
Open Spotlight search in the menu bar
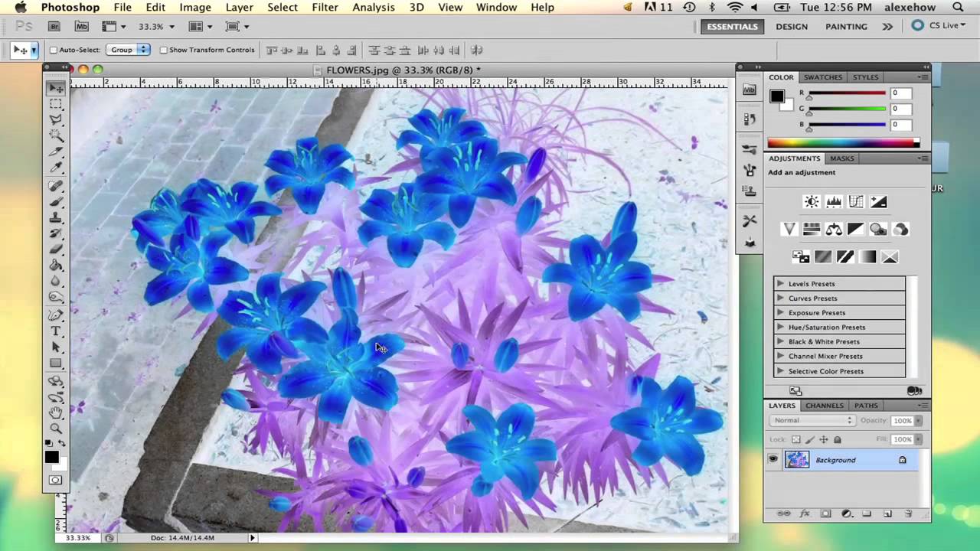click(x=959, y=8)
